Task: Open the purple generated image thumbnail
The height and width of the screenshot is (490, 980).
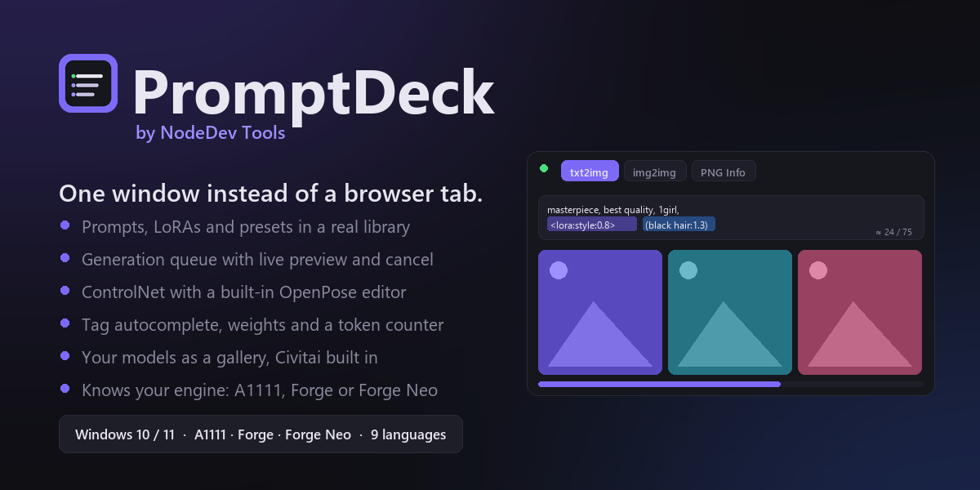Action: (x=600, y=312)
